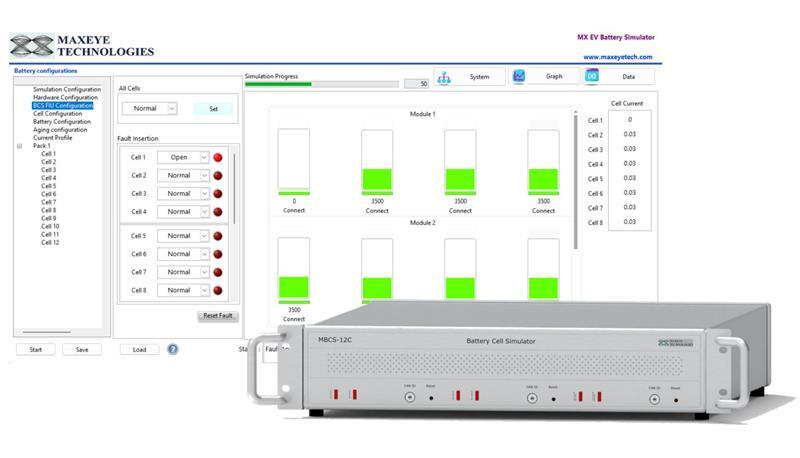Click the Module 2 first cell gauge
The height and width of the screenshot is (458, 800).
[x=294, y=270]
